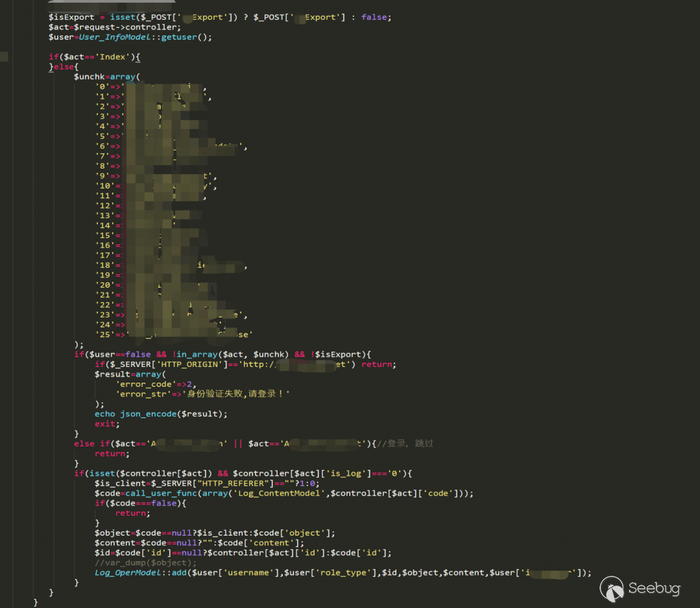Select the 'exit;' statement

[107, 424]
